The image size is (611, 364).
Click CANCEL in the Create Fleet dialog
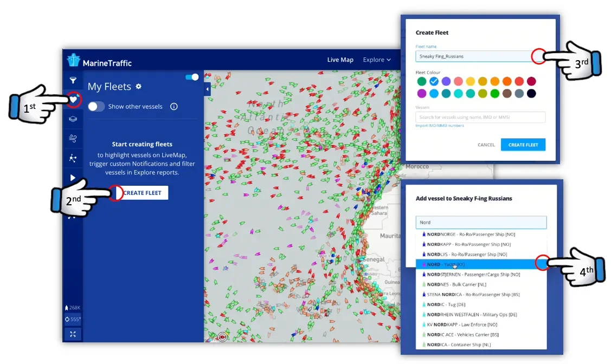pos(486,145)
